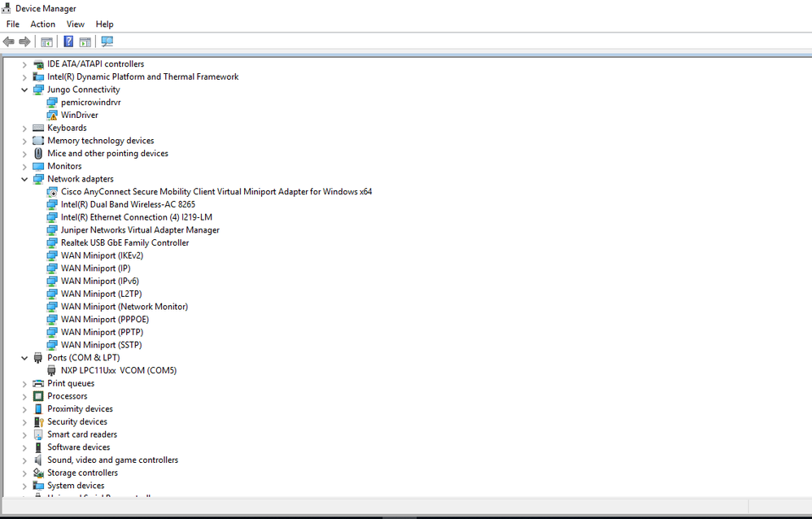Click the Keyboards category icon
The width and height of the screenshot is (812, 519).
[38, 128]
